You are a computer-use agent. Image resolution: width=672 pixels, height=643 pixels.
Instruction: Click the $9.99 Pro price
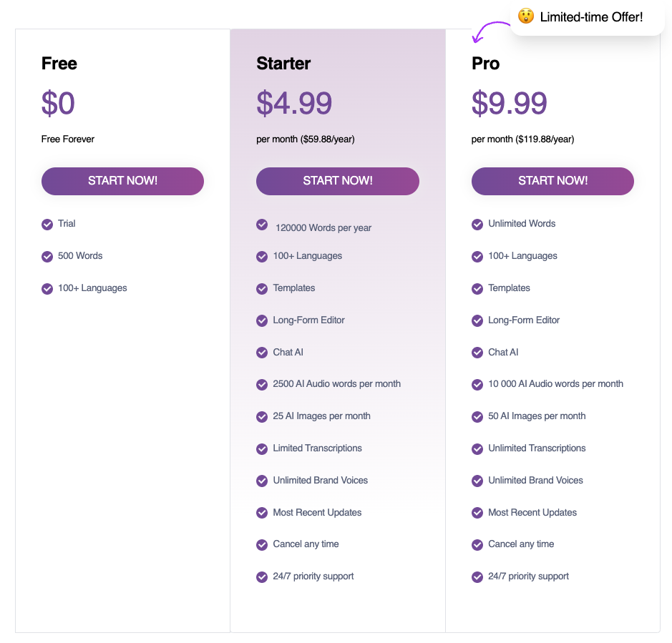tap(510, 104)
